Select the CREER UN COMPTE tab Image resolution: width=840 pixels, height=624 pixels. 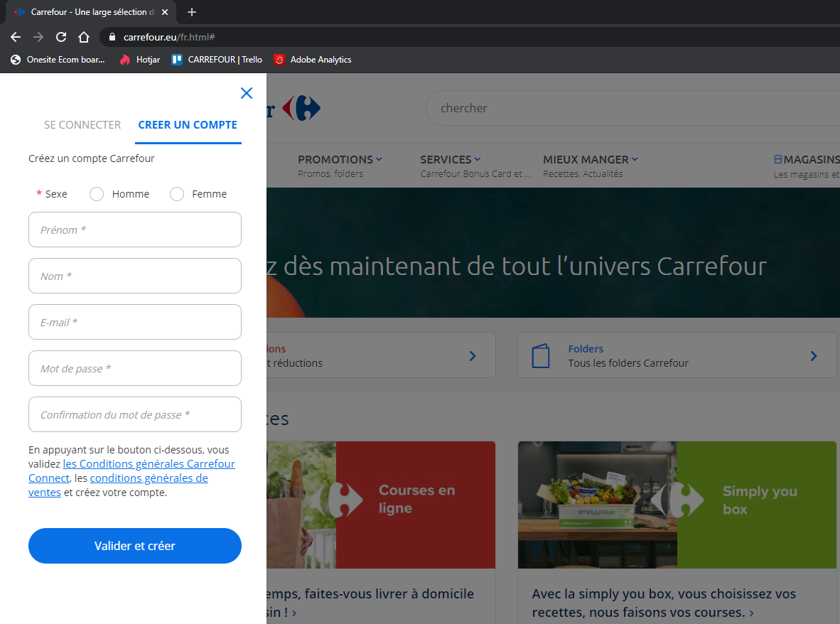[x=188, y=125]
